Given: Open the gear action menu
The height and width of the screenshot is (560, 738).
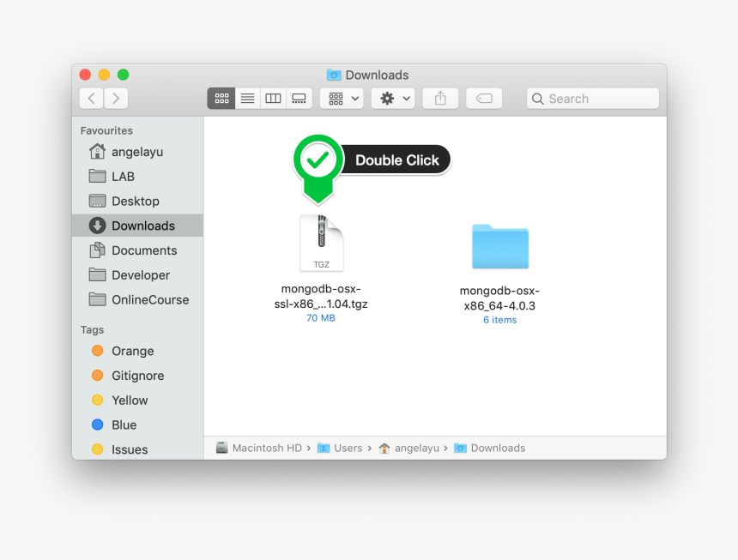Looking at the screenshot, I should pyautogui.click(x=393, y=99).
